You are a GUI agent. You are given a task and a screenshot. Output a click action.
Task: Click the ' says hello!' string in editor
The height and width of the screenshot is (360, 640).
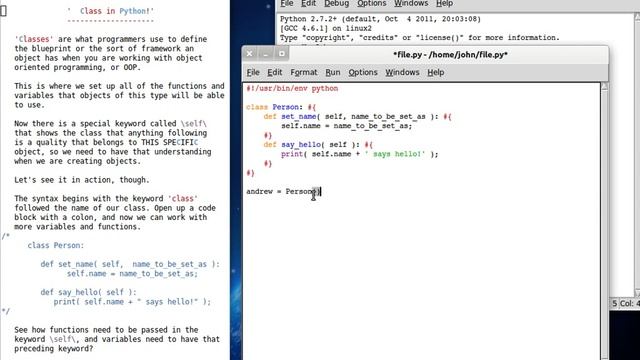(x=395, y=154)
